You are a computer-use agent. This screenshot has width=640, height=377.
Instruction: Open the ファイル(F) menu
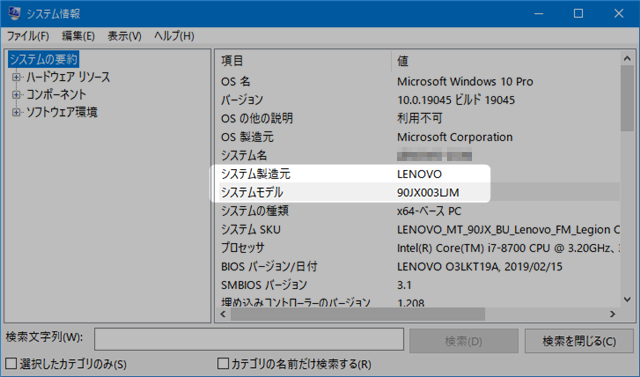click(28, 36)
